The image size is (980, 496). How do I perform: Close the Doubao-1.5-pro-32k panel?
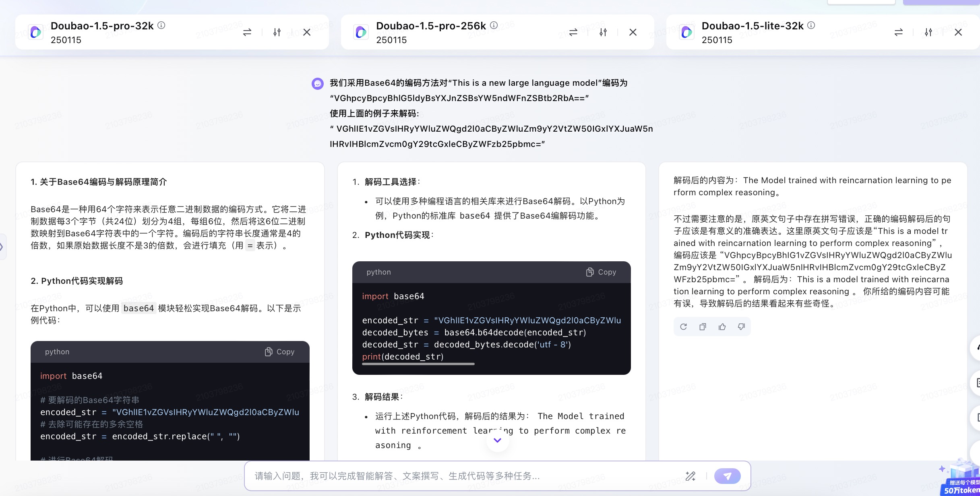[x=307, y=32]
